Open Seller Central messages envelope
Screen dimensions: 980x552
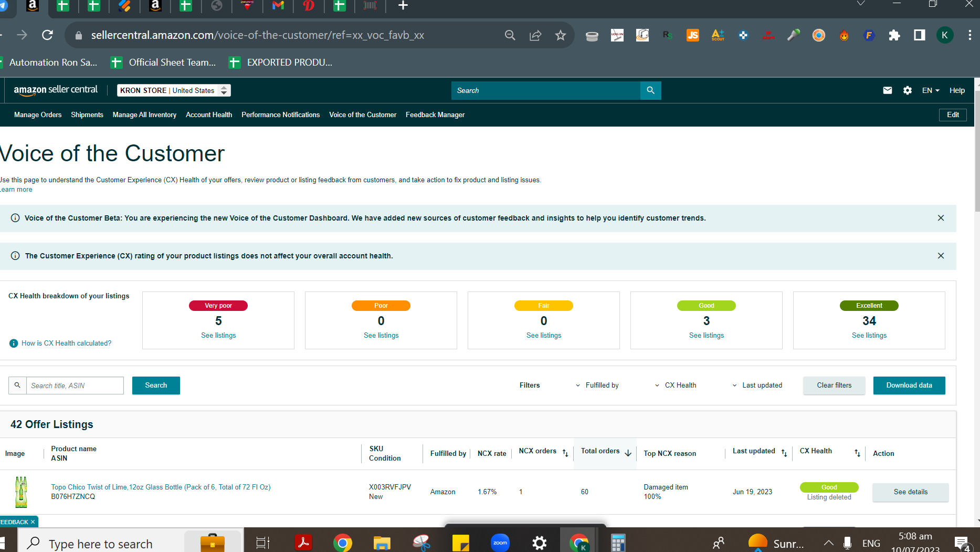(888, 90)
